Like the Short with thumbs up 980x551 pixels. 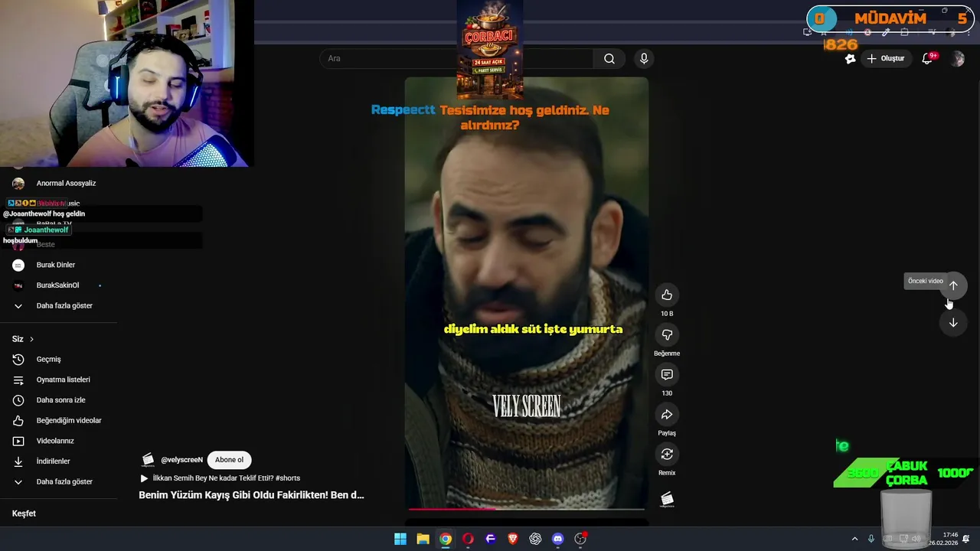tap(667, 295)
